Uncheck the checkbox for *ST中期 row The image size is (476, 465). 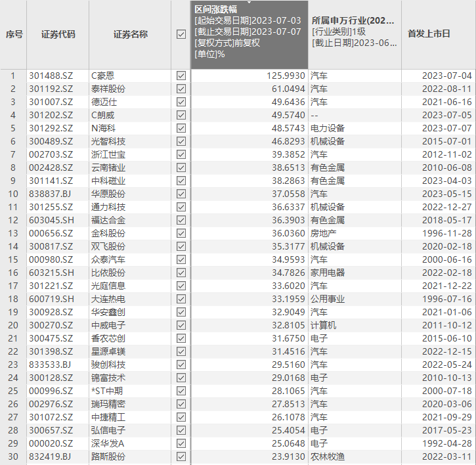[181, 391]
